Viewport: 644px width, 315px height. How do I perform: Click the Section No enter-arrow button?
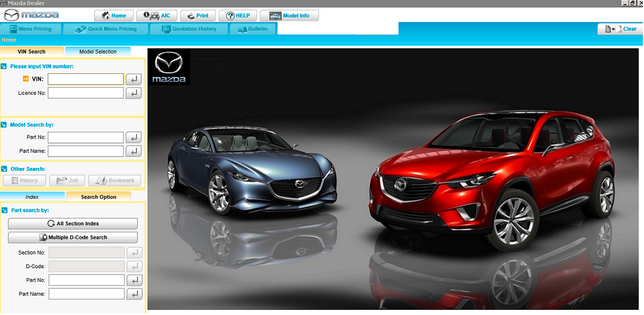(134, 252)
